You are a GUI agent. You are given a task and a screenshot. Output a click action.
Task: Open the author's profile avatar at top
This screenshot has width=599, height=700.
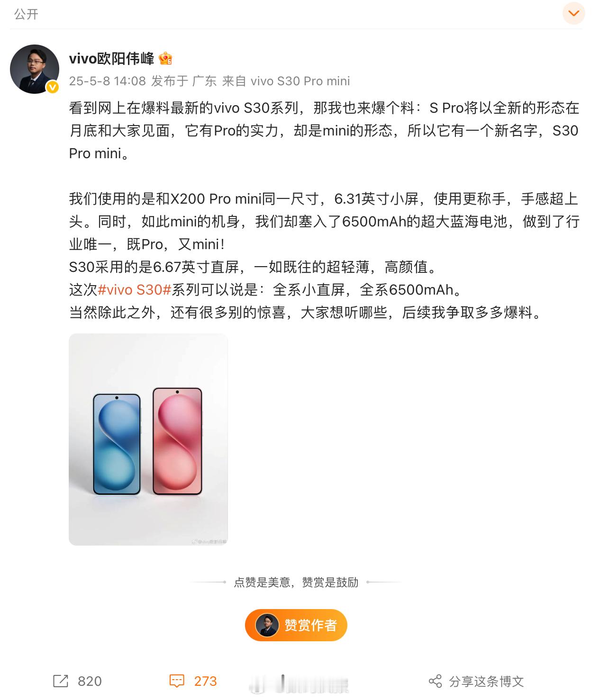[35, 69]
